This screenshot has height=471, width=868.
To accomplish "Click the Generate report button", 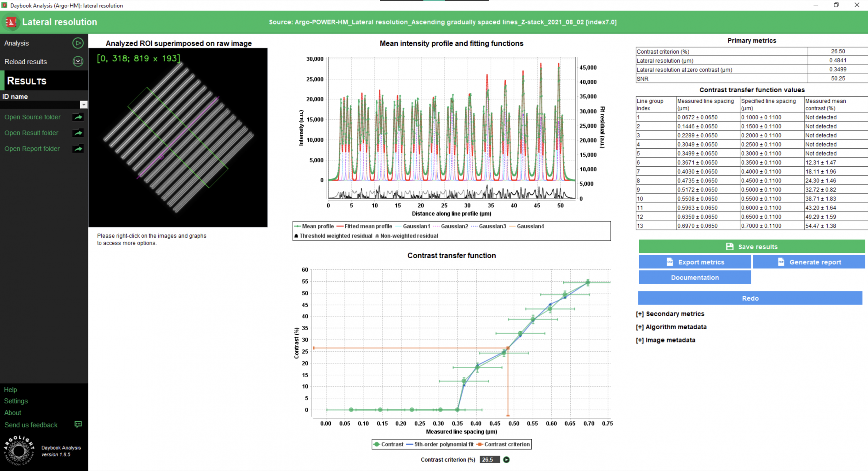I will coord(809,262).
